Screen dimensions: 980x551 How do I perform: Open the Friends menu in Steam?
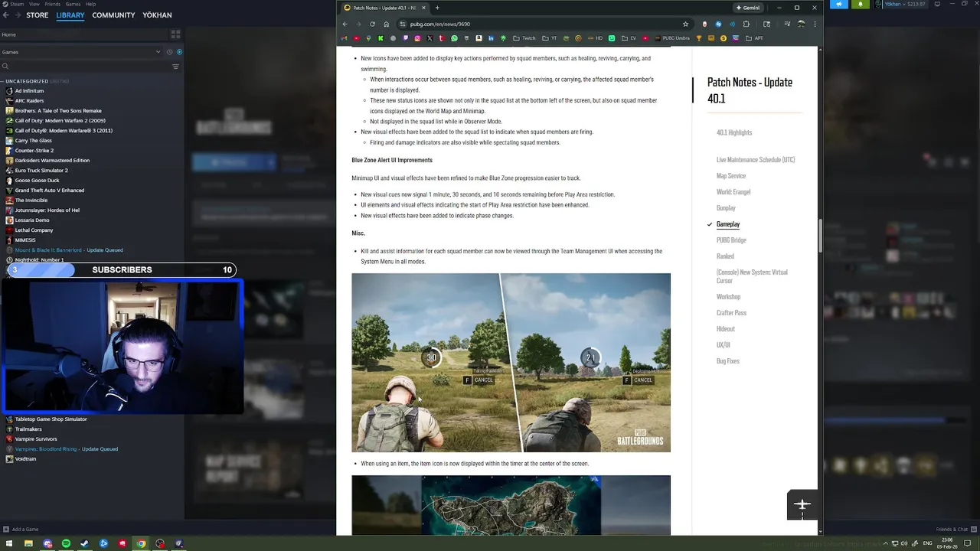(53, 4)
